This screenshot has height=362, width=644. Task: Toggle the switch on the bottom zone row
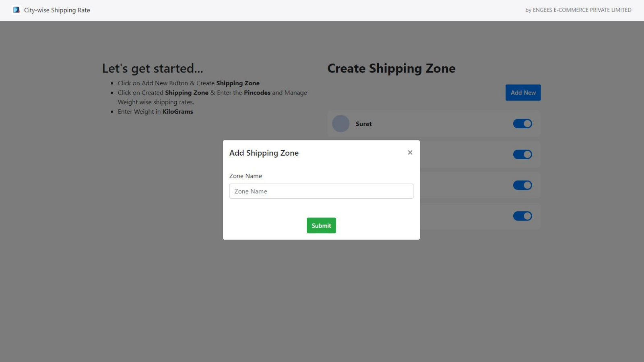[x=522, y=216]
